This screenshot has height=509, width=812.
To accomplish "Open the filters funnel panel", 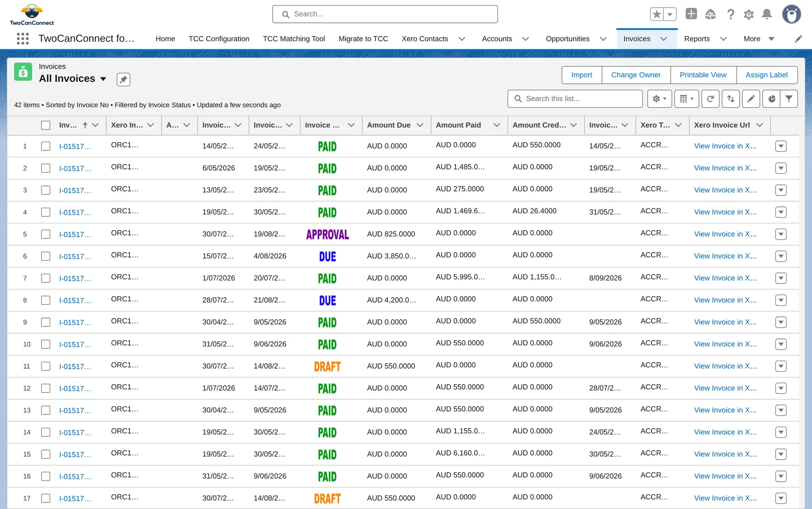I will click(x=789, y=99).
